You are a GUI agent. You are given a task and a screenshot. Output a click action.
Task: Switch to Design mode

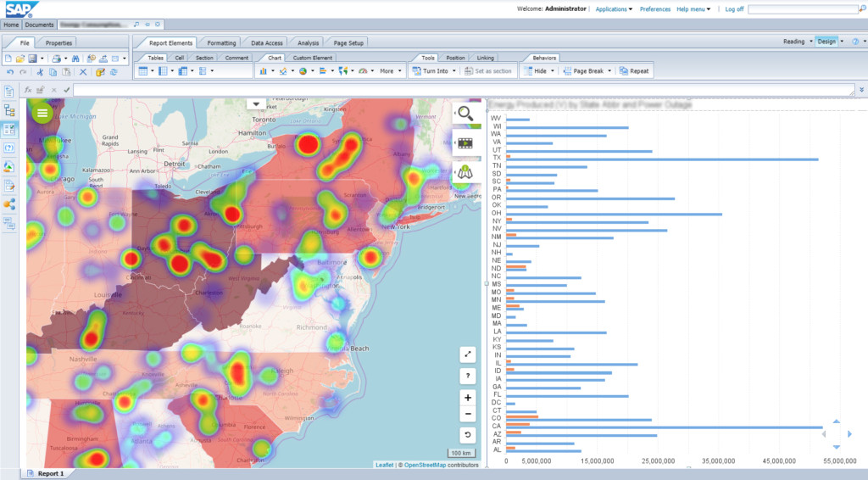coord(826,42)
